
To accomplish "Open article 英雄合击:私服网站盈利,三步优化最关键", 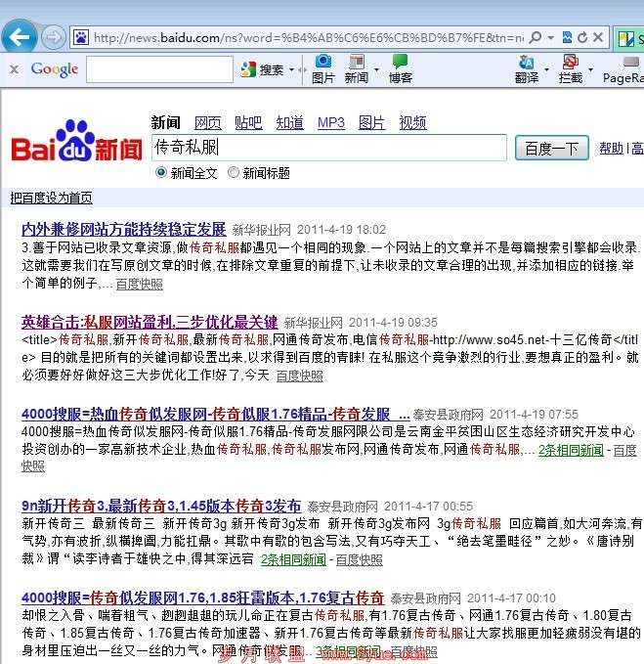I will [150, 323].
